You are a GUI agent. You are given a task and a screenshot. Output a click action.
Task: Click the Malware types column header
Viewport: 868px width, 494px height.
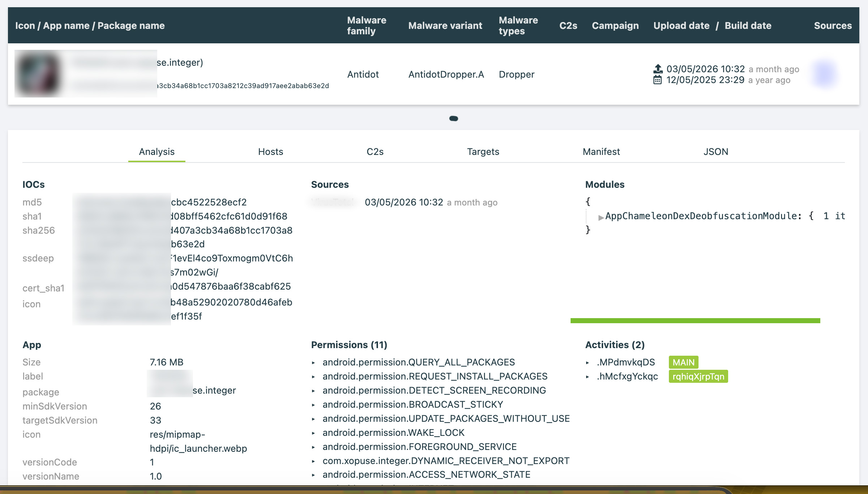(518, 26)
